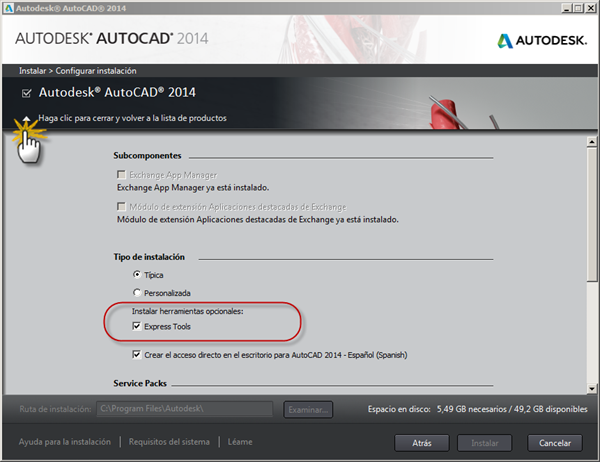
Task: Open Ayuda para la instalación link
Action: coord(65,442)
